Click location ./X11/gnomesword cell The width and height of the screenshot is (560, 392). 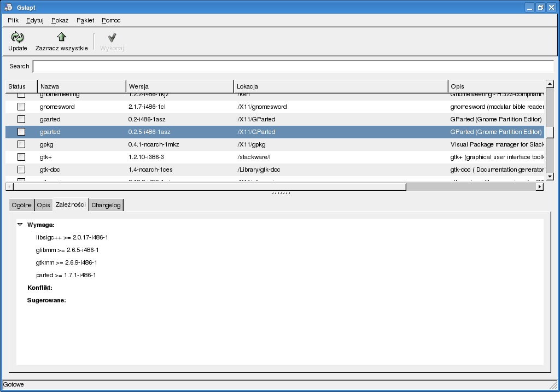[x=261, y=107]
